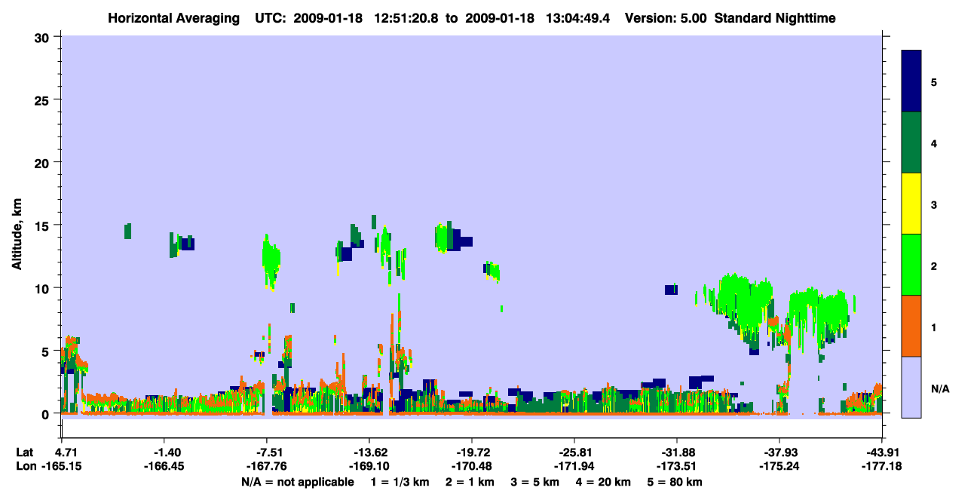
Task: Click the end time '13:04:49.4' in title
Action: [x=579, y=17]
